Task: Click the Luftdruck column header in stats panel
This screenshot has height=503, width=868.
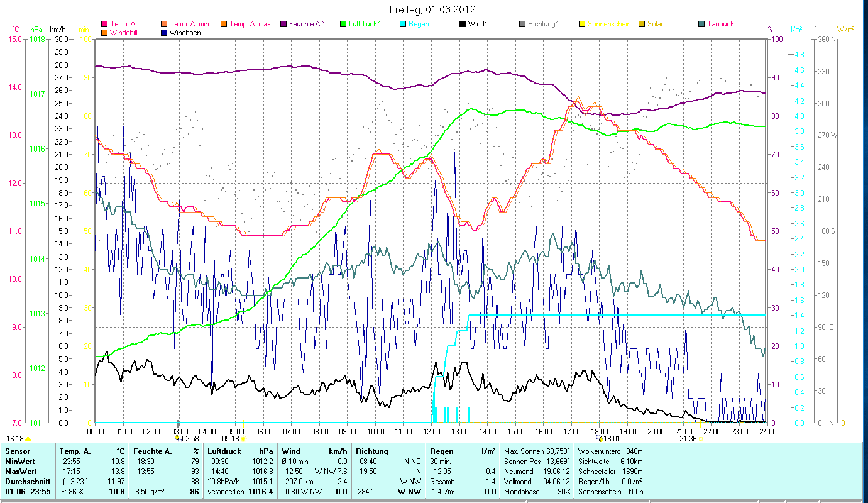Action: tap(224, 451)
